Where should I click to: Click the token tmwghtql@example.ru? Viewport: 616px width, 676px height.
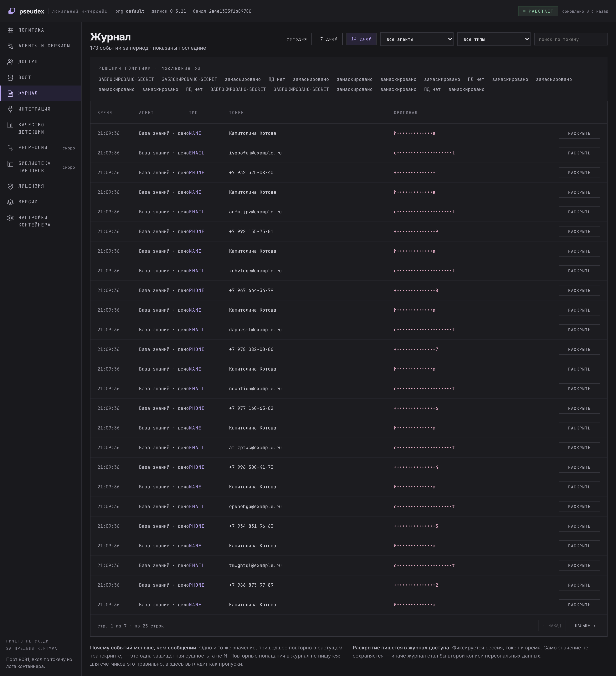255,565
